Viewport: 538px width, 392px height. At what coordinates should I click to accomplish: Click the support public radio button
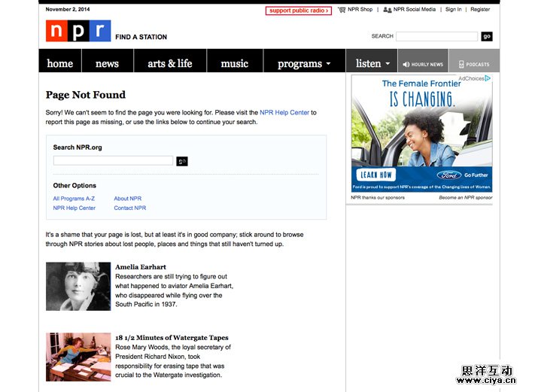(298, 11)
